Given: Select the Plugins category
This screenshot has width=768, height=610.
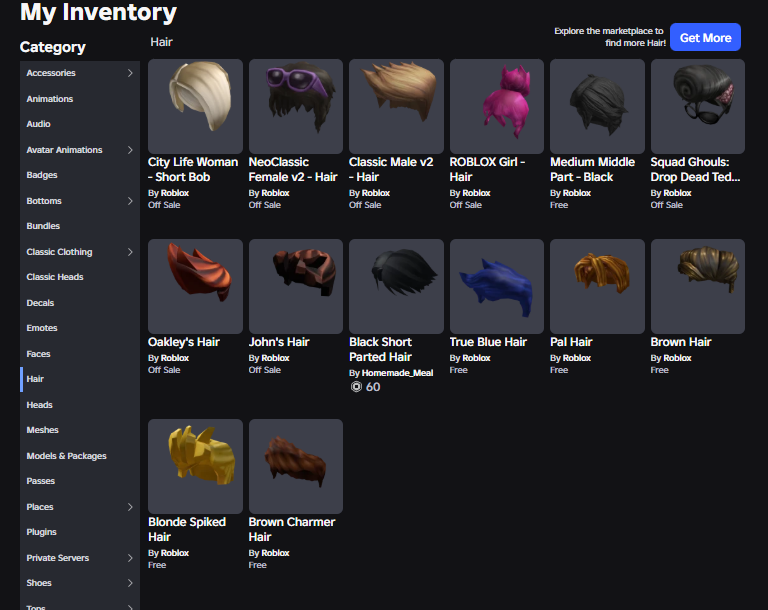Looking at the screenshot, I should (41, 532).
